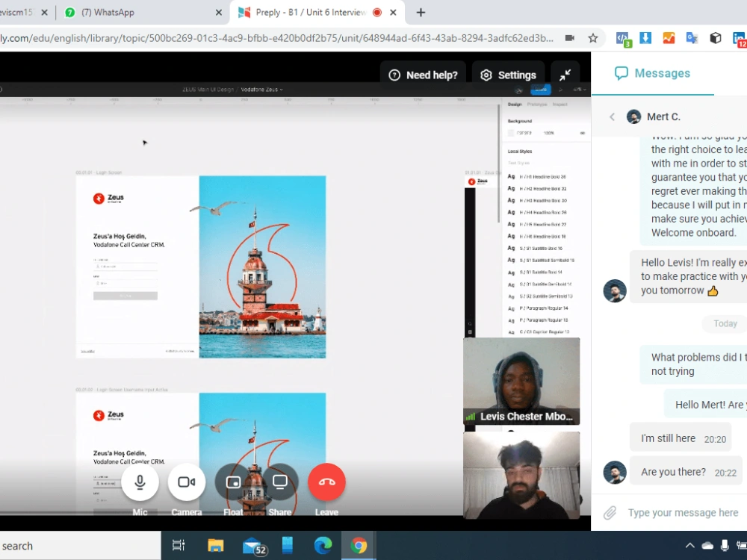The width and height of the screenshot is (747, 560).
Task: Select the Messages tab
Action: 653,73
